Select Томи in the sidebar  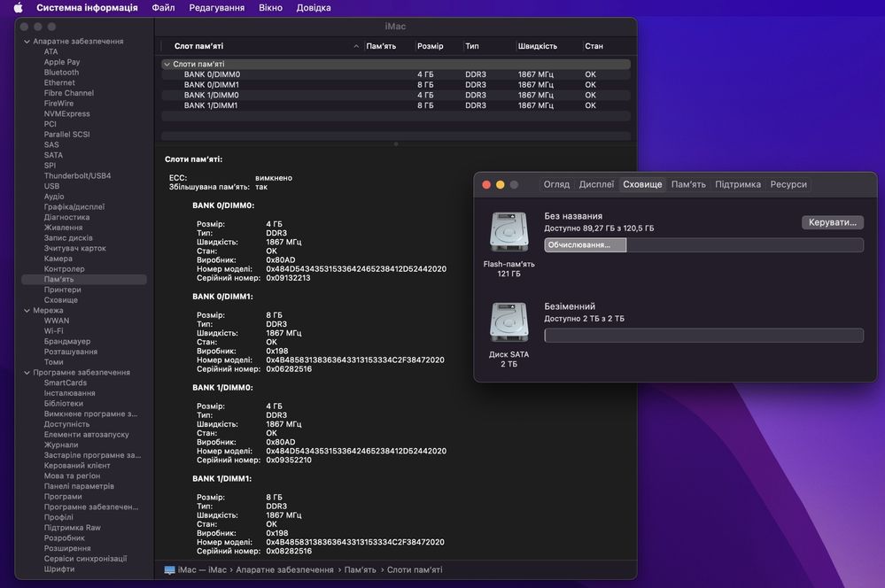tap(54, 362)
